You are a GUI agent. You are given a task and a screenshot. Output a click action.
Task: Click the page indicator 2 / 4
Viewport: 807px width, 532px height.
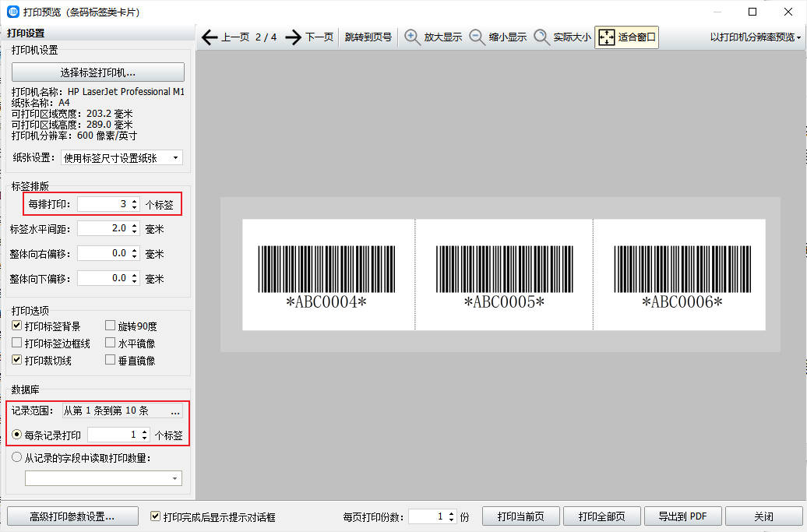pos(266,37)
